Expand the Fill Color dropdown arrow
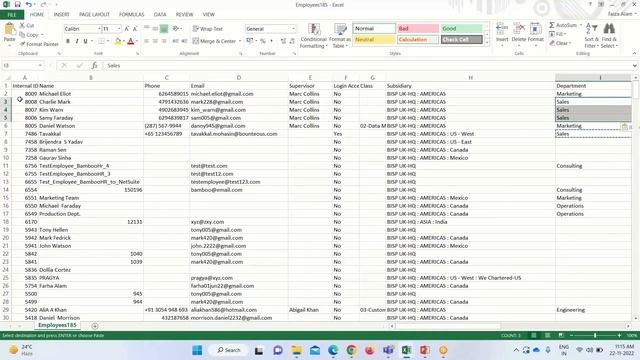The image size is (640, 360). (124, 41)
